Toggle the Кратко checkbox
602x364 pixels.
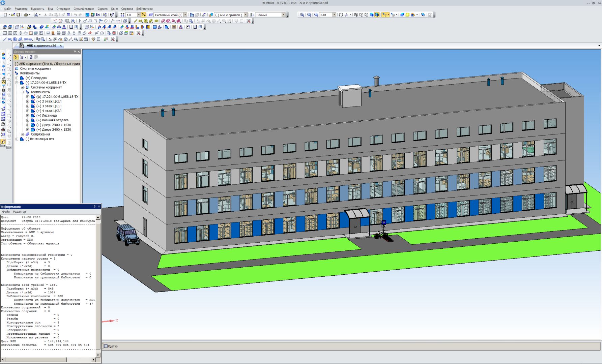tap(106, 346)
